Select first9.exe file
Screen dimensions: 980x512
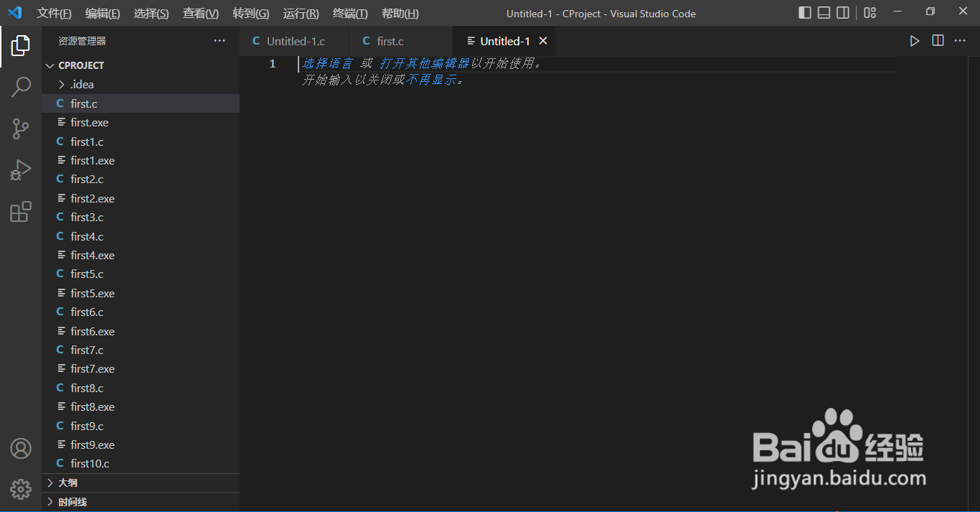(x=141, y=445)
